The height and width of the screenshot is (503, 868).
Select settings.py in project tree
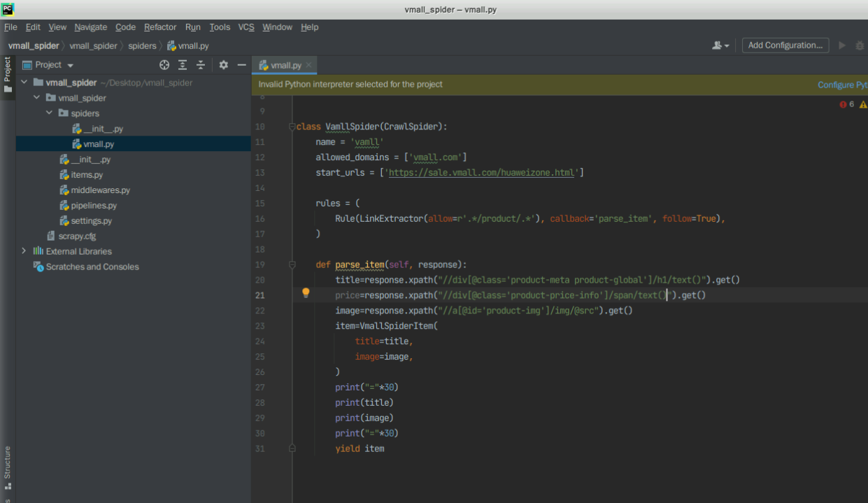click(x=91, y=221)
